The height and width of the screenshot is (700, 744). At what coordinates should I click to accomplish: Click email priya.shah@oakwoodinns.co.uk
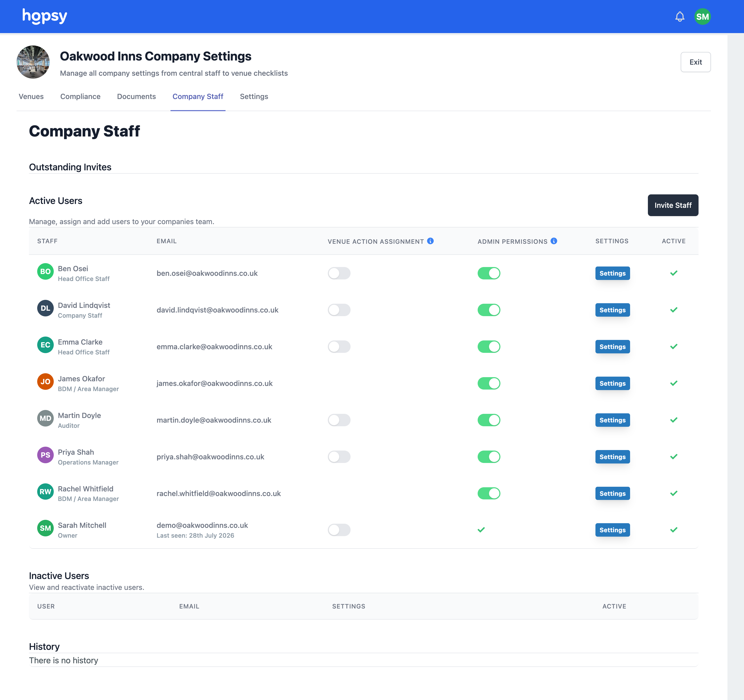click(210, 457)
